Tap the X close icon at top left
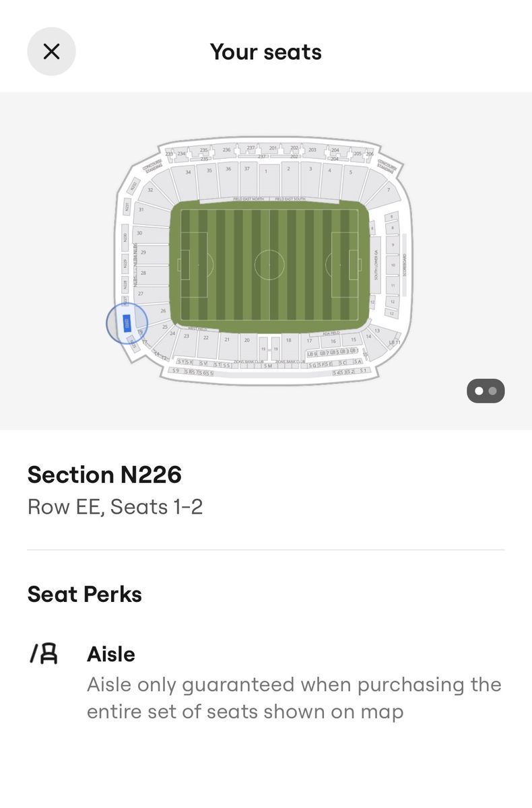The image size is (532, 808). pos(51,52)
